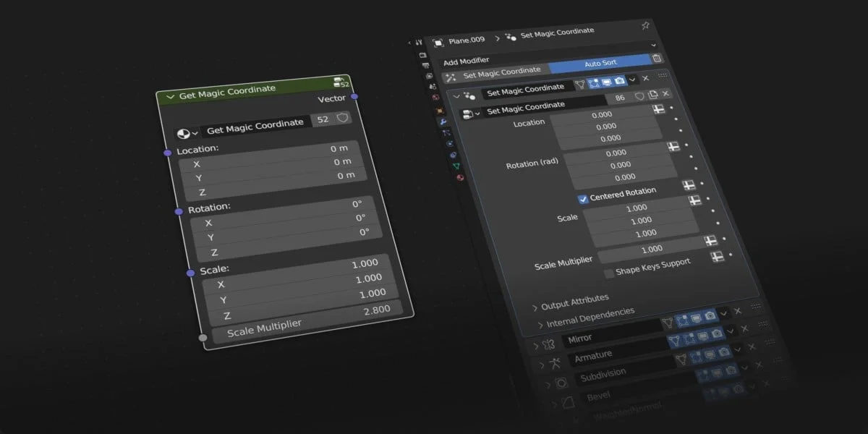
Task: Open the wrench Modifiers properties tab
Action: (443, 122)
